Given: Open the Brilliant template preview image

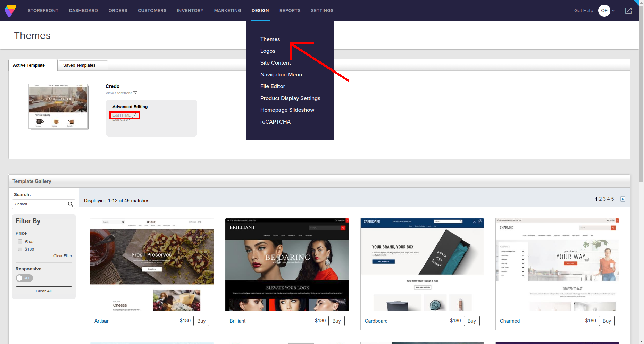Looking at the screenshot, I should (287, 265).
